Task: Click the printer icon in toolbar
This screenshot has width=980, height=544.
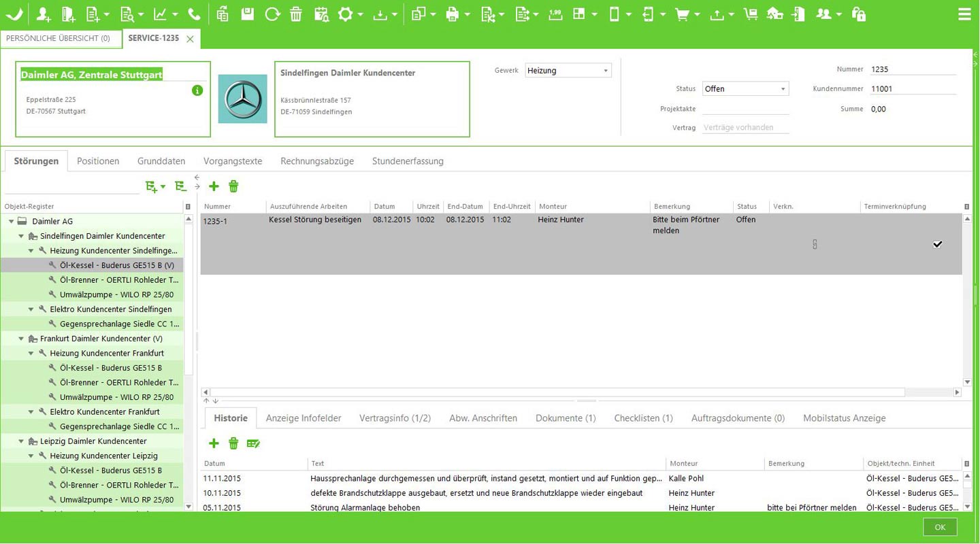Action: pyautogui.click(x=453, y=14)
